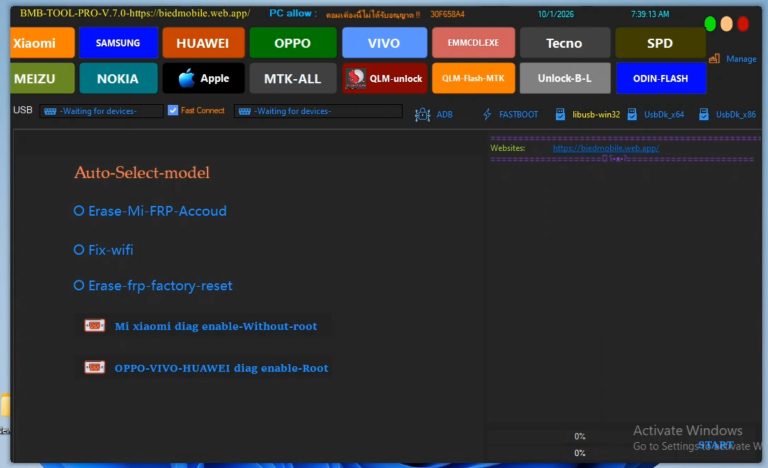768x468 pixels.
Task: Click the red window control dot
Action: tap(743, 24)
